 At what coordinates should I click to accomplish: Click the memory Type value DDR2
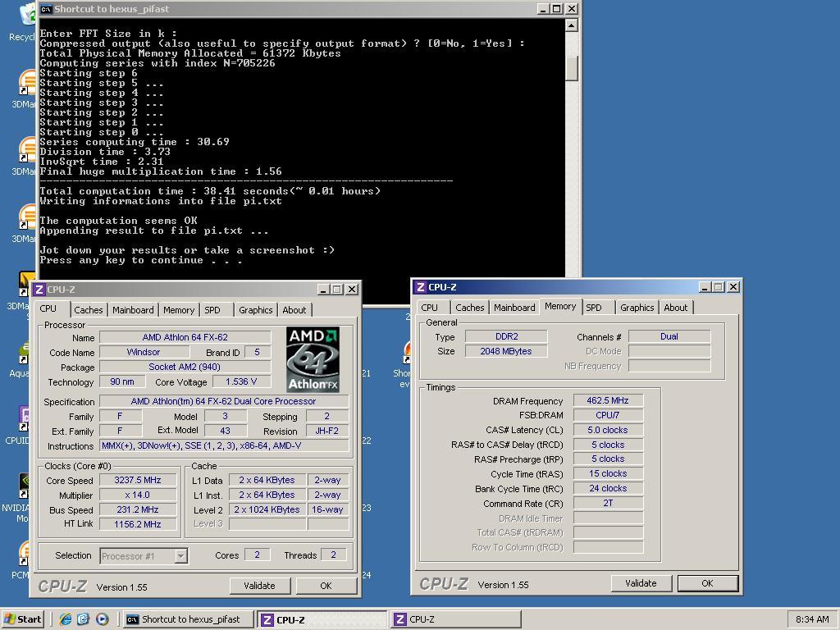pos(506,336)
